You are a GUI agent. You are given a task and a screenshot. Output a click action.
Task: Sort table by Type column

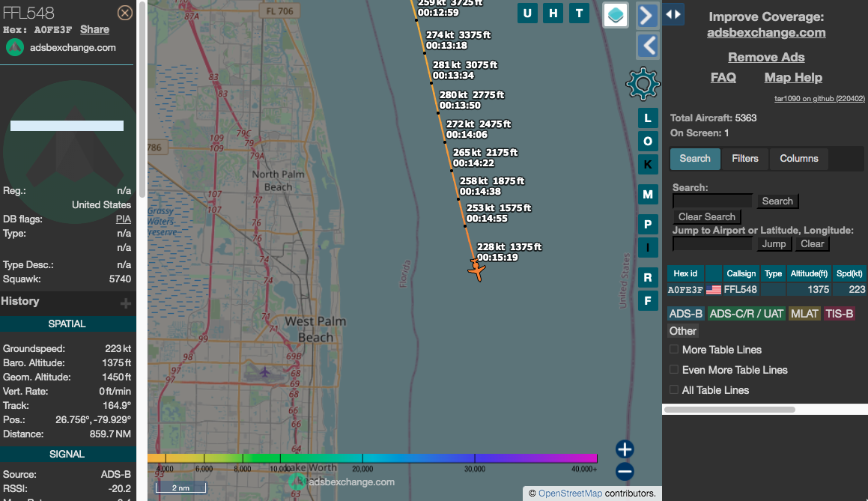[x=773, y=273]
